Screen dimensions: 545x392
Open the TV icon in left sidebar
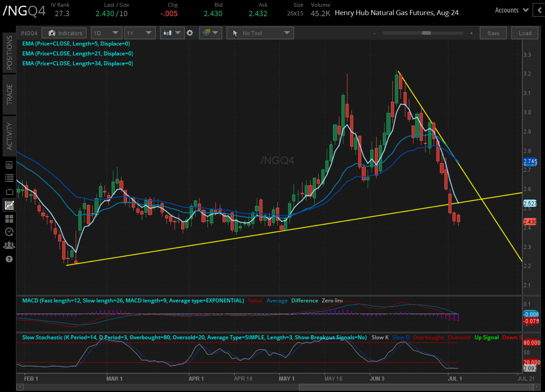click(9, 192)
